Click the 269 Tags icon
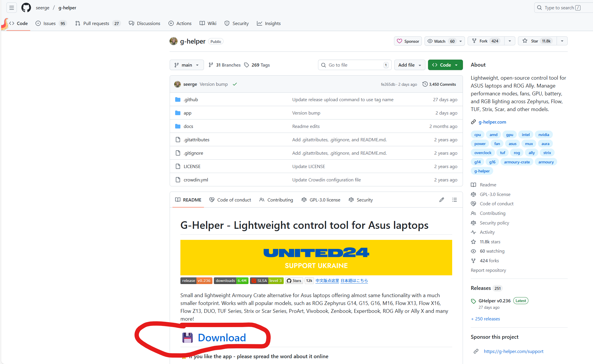This screenshot has width=593, height=364. pos(247,65)
